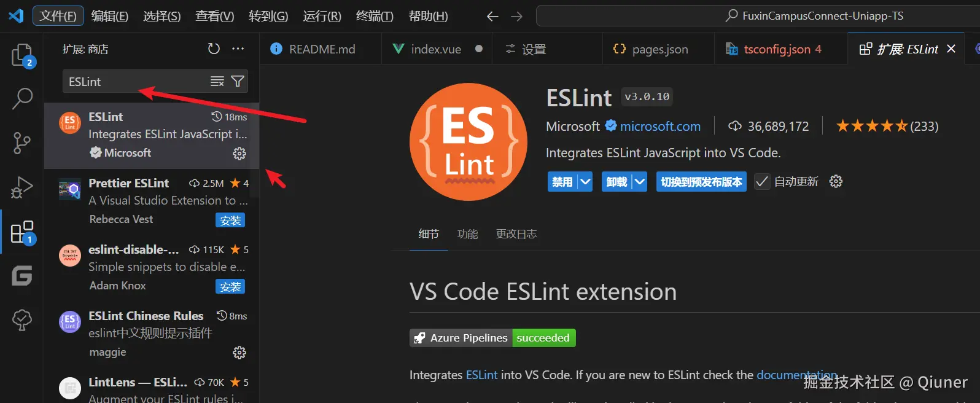This screenshot has width=980, height=403.
Task: Open Source Control view
Action: point(22,143)
